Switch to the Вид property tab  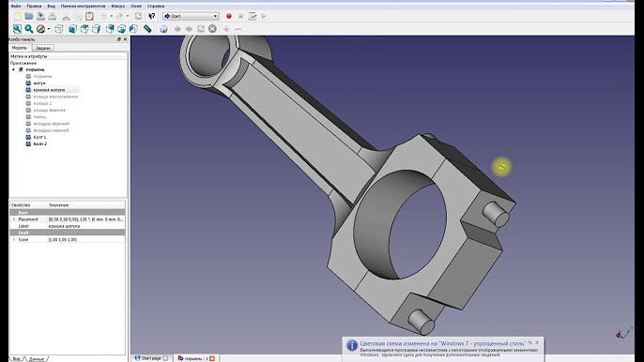click(16, 358)
